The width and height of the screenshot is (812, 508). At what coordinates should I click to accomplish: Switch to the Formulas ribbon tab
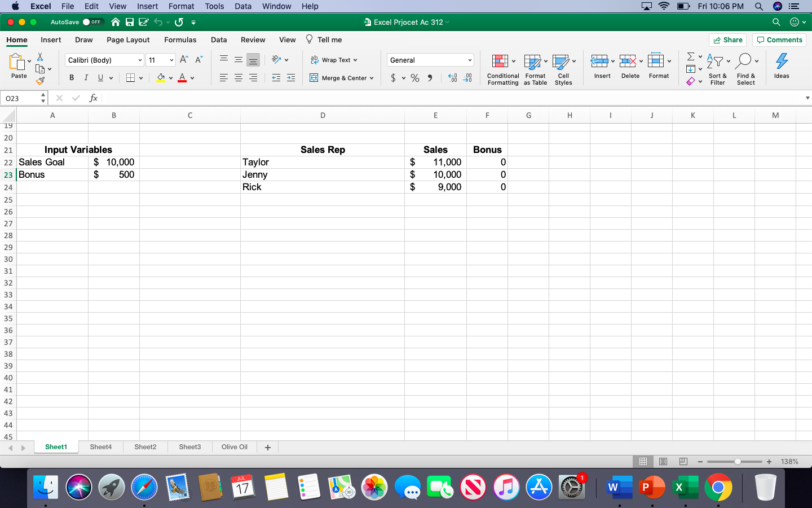(x=180, y=40)
